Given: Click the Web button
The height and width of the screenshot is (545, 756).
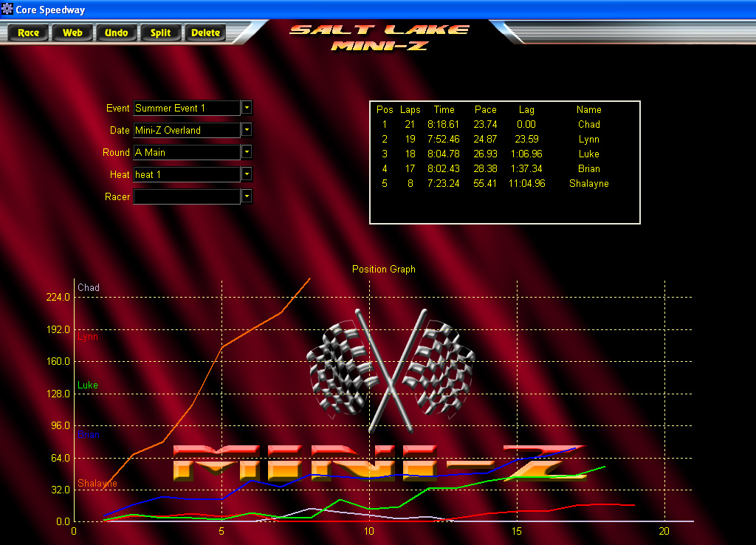Looking at the screenshot, I should tap(72, 32).
